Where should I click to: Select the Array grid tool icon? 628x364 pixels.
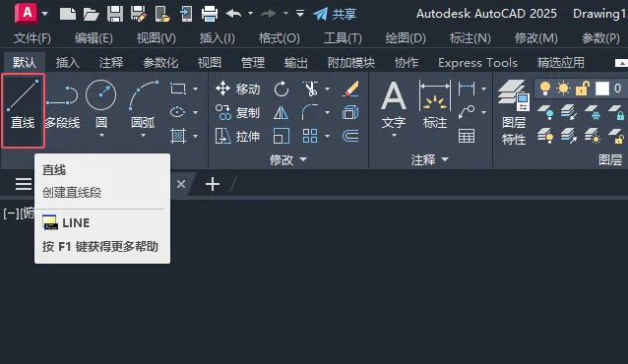click(x=310, y=136)
